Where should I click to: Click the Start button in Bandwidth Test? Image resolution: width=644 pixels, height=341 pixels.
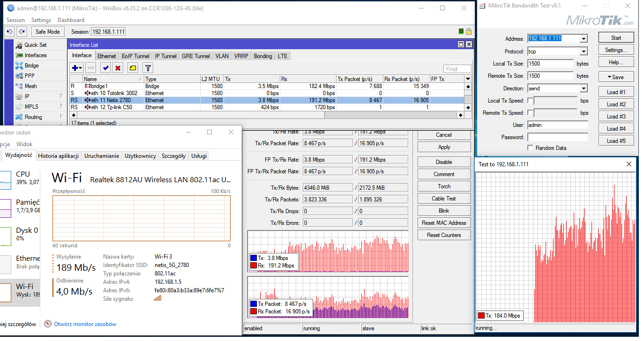point(616,38)
